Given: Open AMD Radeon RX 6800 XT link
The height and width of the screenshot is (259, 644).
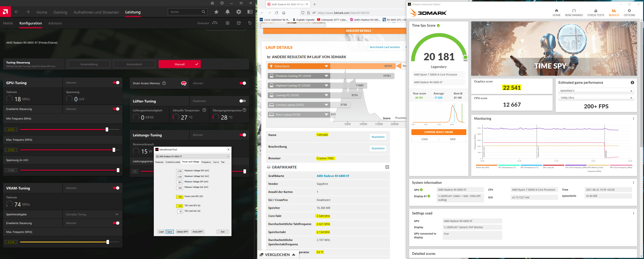Looking at the screenshot, I should pyautogui.click(x=333, y=176).
